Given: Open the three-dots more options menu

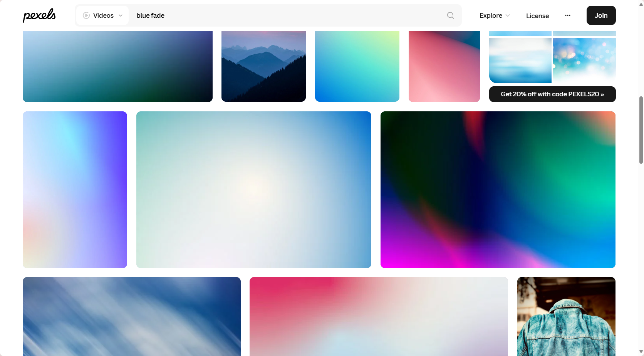Looking at the screenshot, I should [567, 15].
